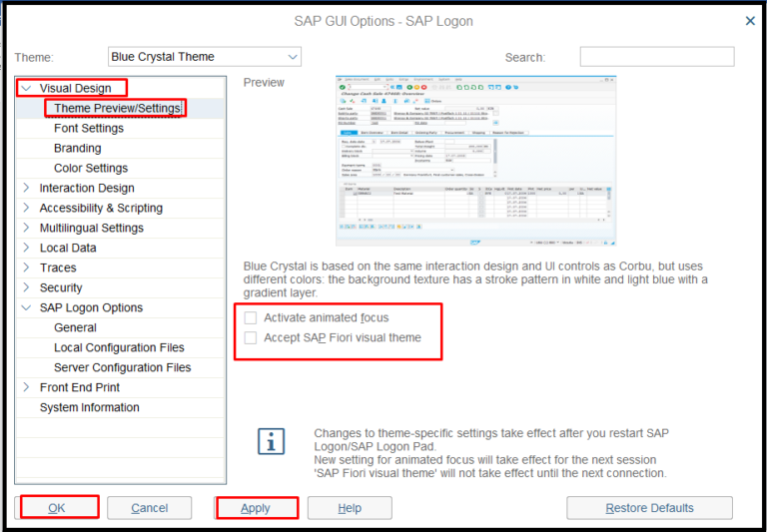Click the Security label in tree
This screenshot has width=767, height=532.
click(61, 287)
